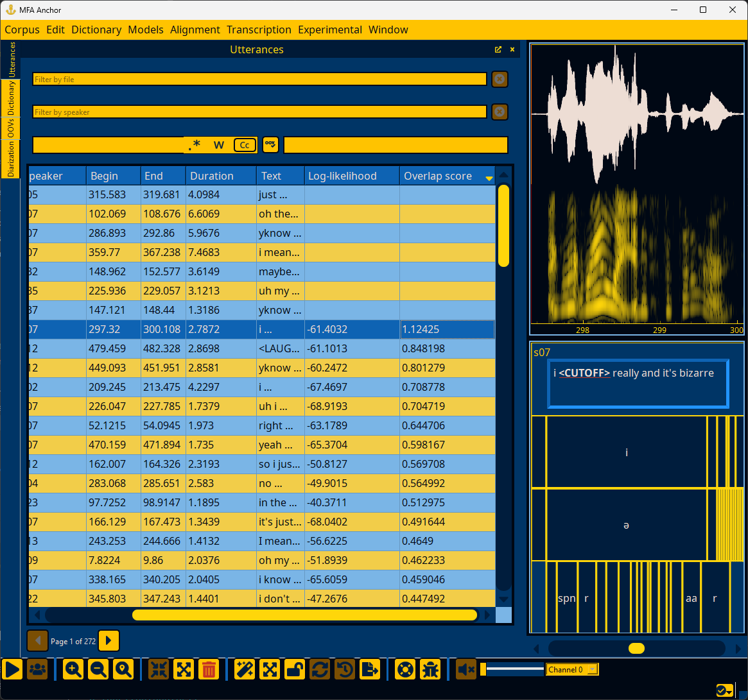The width and height of the screenshot is (748, 700).
Task: Clear the Filter by file field
Action: click(500, 79)
